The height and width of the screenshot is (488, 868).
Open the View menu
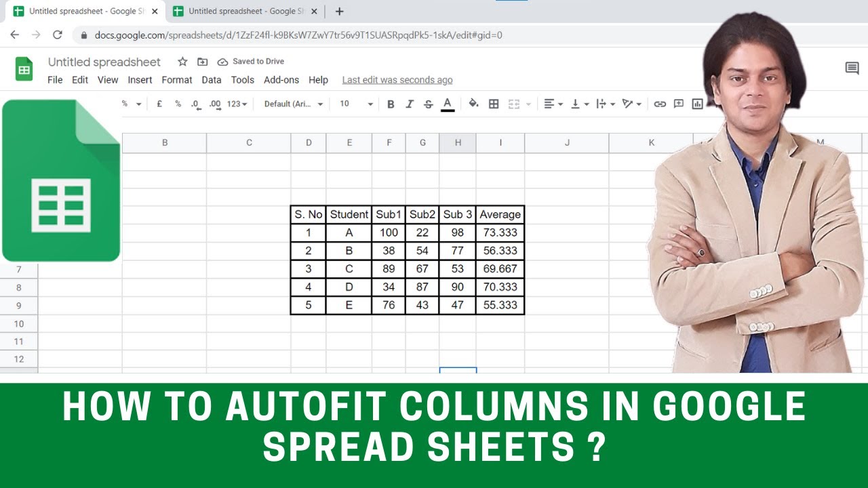pyautogui.click(x=108, y=80)
